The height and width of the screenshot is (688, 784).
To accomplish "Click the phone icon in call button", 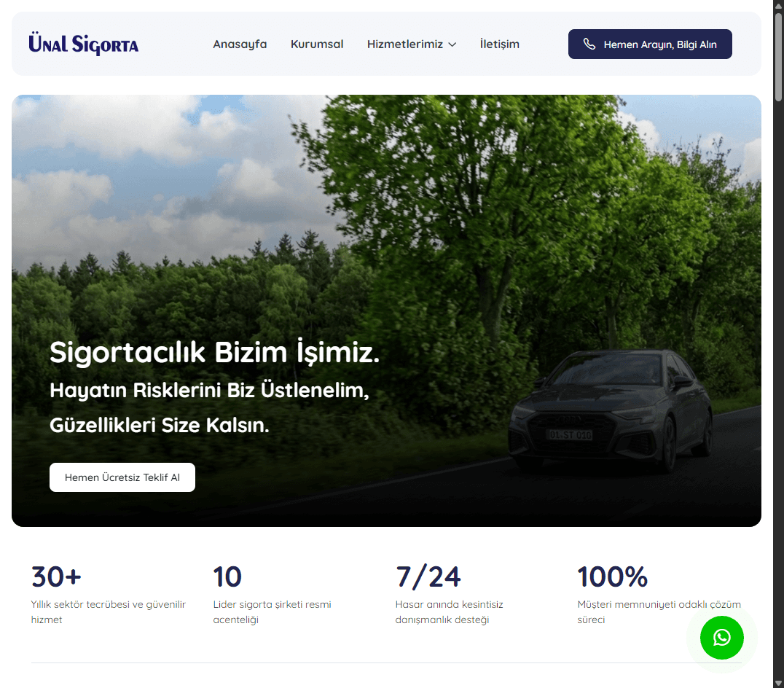I will pyautogui.click(x=589, y=44).
